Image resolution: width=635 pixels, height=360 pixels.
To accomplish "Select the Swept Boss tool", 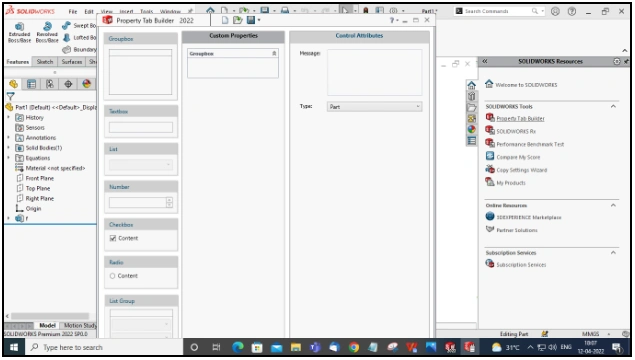I will 79,26.
